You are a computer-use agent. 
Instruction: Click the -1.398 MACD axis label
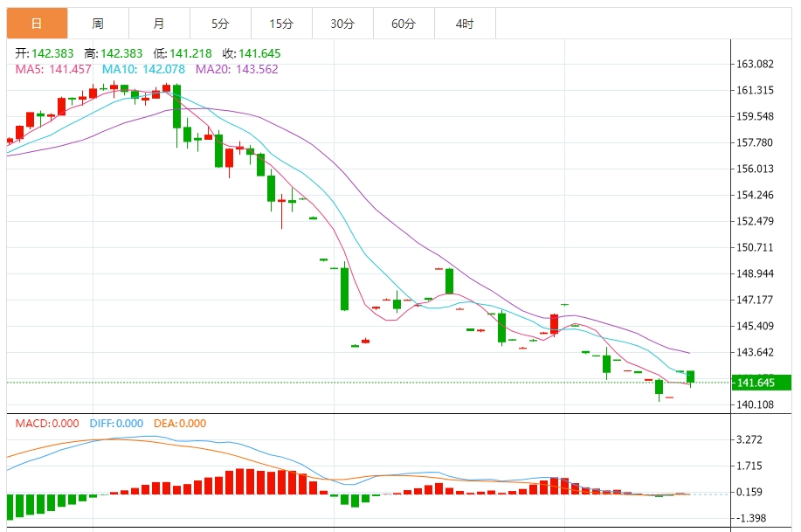point(751,518)
